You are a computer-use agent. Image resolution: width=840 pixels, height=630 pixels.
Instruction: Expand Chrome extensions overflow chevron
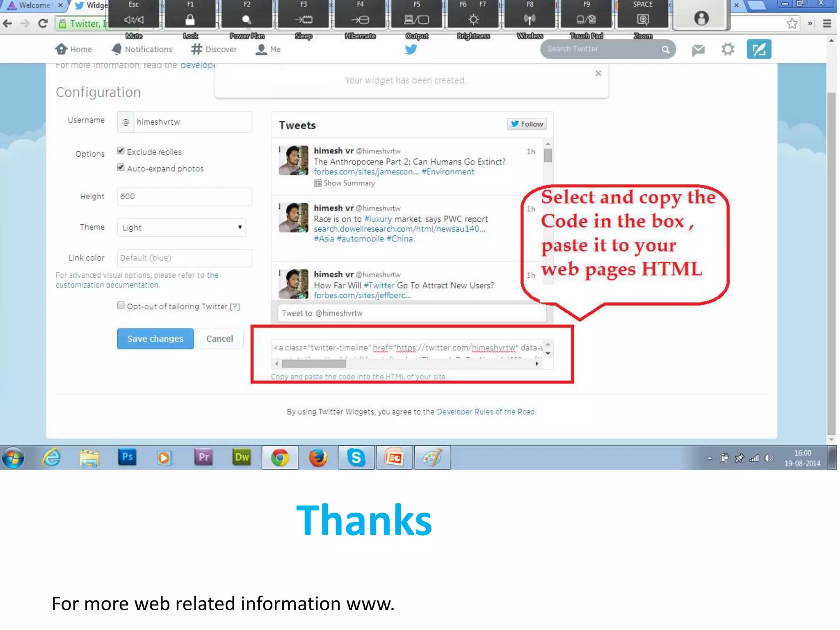click(x=810, y=24)
